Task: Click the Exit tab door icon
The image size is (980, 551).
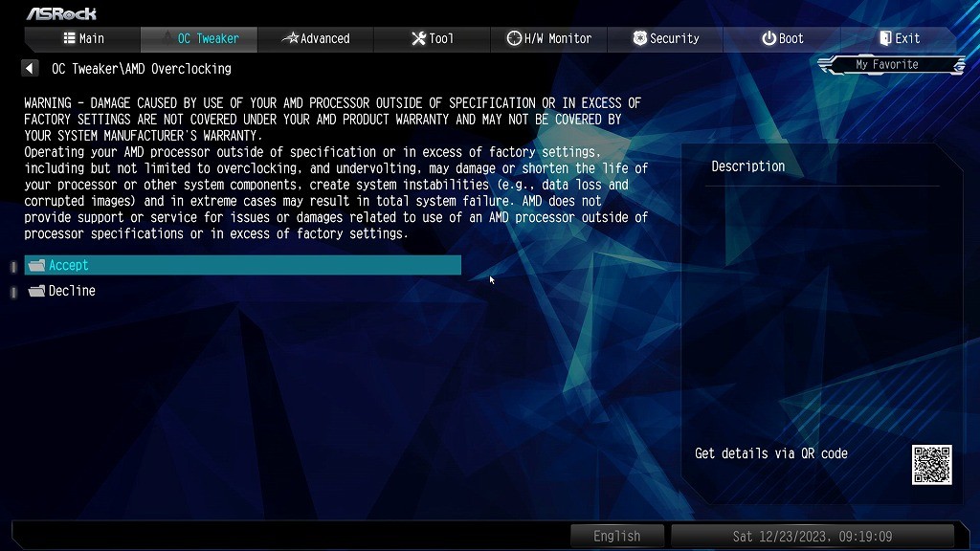Action: pyautogui.click(x=885, y=38)
